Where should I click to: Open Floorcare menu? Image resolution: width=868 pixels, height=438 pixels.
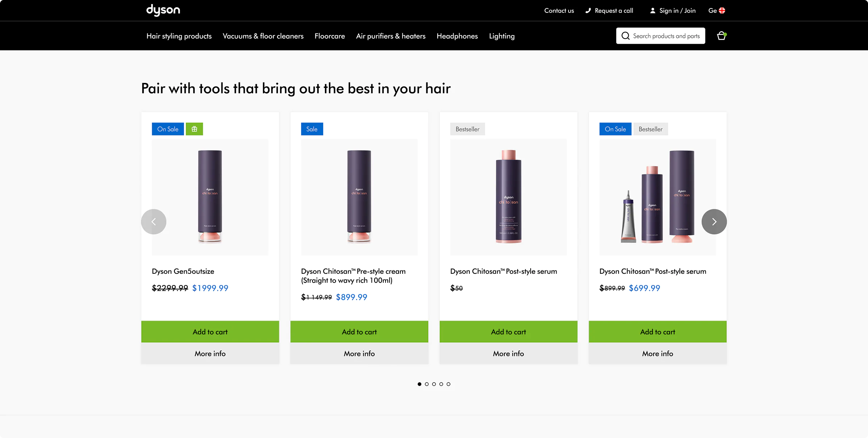[x=330, y=36]
